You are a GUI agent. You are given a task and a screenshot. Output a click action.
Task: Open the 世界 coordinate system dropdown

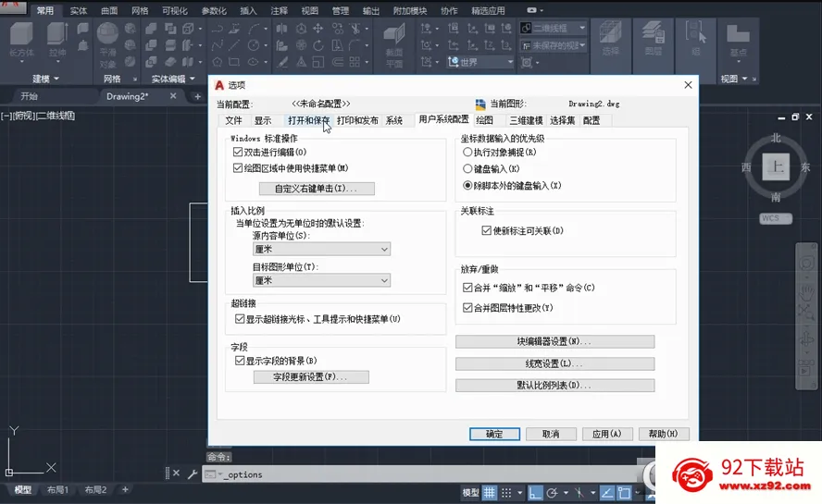(480, 62)
